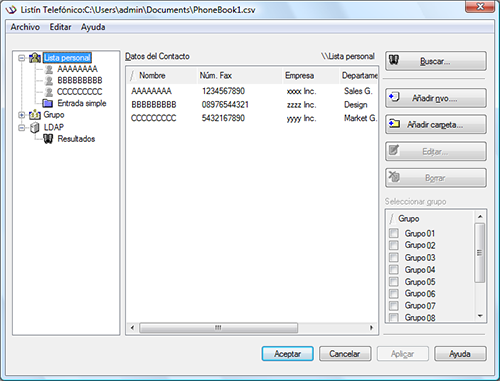The image size is (500, 381).
Task: Sort by the Nombre column header
Action: coord(162,76)
